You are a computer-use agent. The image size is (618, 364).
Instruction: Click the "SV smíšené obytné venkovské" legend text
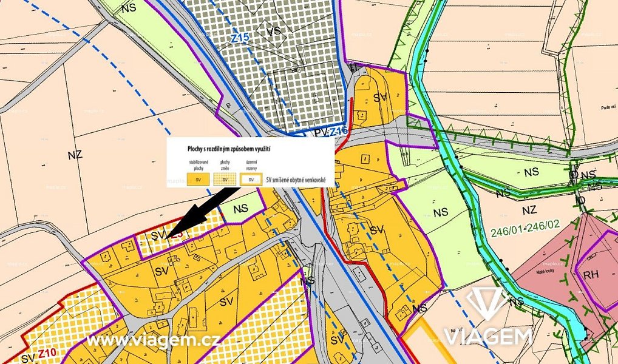296,180
